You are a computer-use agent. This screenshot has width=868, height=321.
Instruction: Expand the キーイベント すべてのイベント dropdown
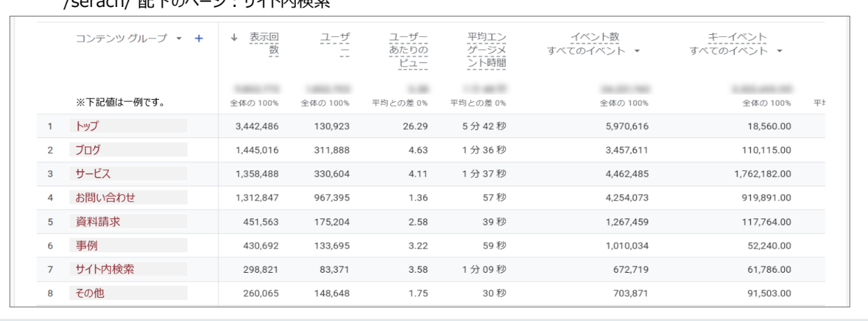(x=779, y=51)
